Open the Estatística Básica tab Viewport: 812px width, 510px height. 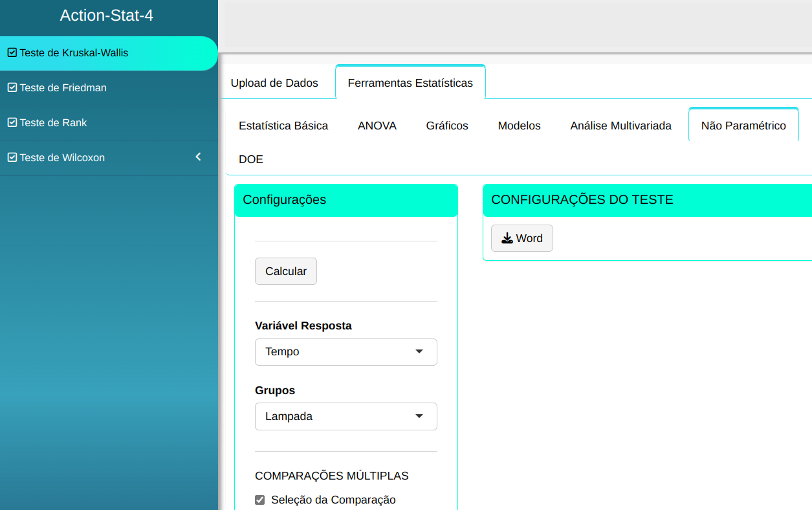click(283, 126)
